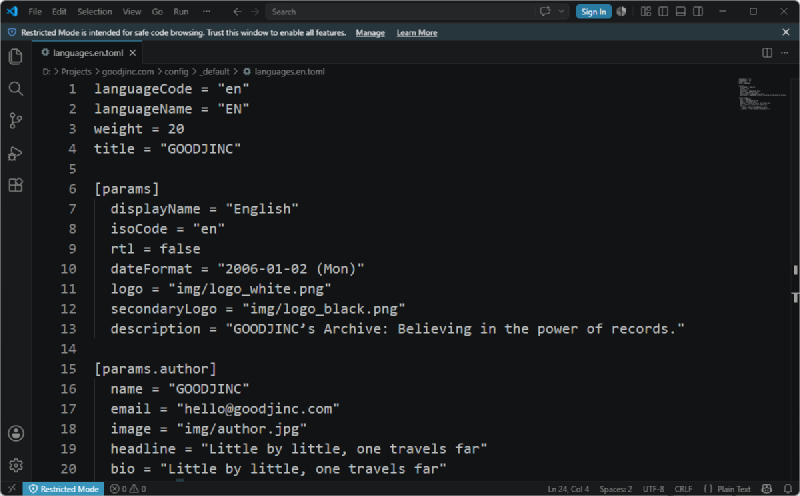Click the "img/logo_white.png" value
Viewport: 800px width, 496px height.
coord(250,289)
